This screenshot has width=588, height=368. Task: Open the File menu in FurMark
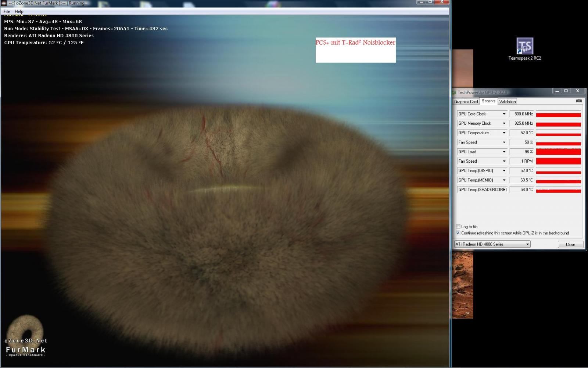pyautogui.click(x=7, y=11)
